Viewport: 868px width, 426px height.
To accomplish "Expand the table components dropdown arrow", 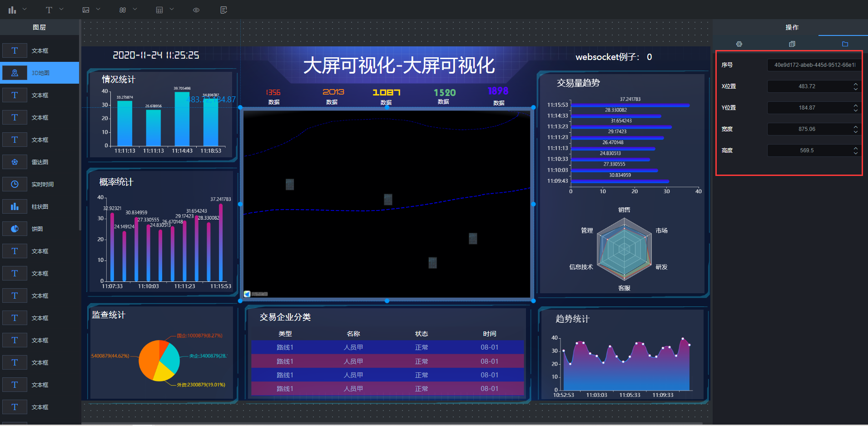I will click(172, 9).
